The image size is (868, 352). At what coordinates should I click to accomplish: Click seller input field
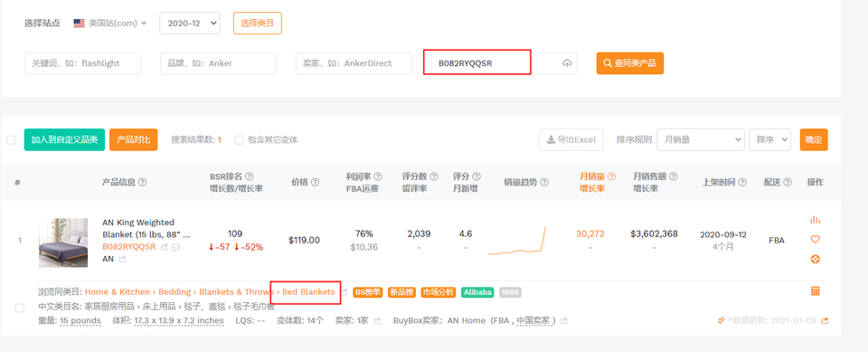pyautogui.click(x=354, y=63)
